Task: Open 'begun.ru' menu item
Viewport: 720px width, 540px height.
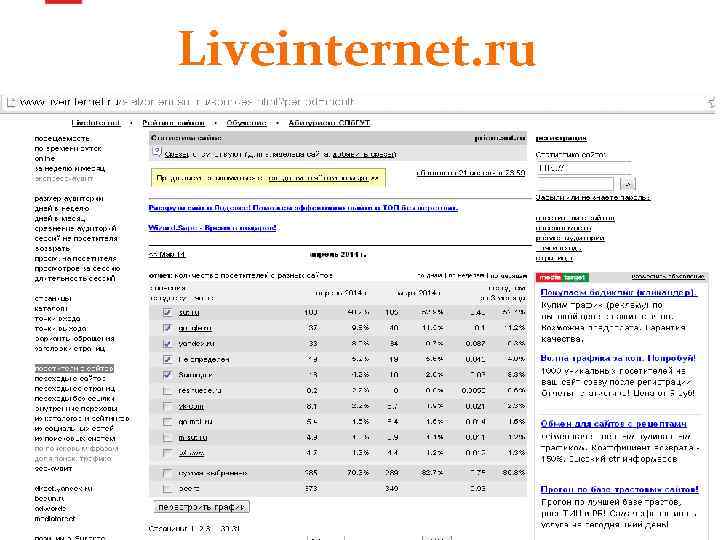Action: click(50, 498)
